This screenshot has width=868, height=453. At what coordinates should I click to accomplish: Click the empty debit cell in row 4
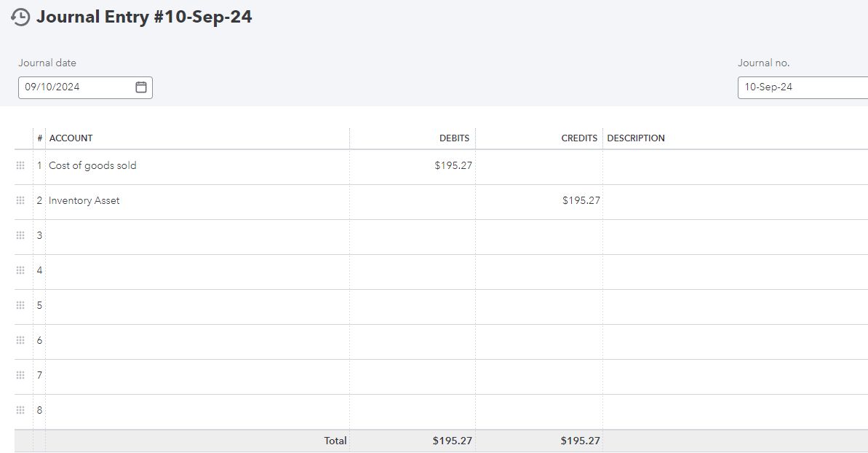[x=413, y=271]
